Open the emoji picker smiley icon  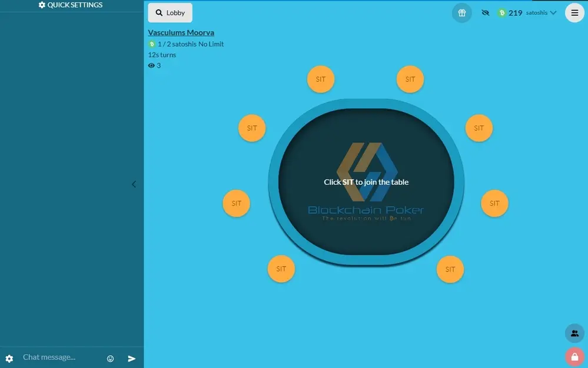[110, 359]
